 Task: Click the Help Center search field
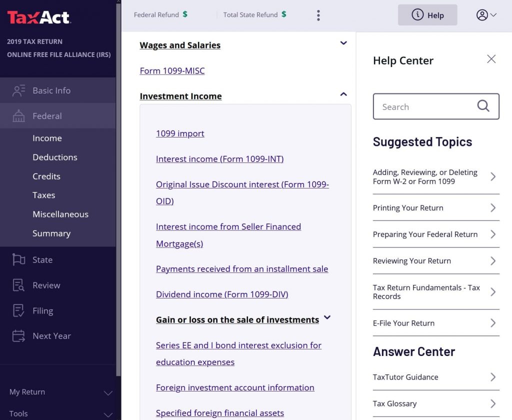pyautogui.click(x=436, y=106)
